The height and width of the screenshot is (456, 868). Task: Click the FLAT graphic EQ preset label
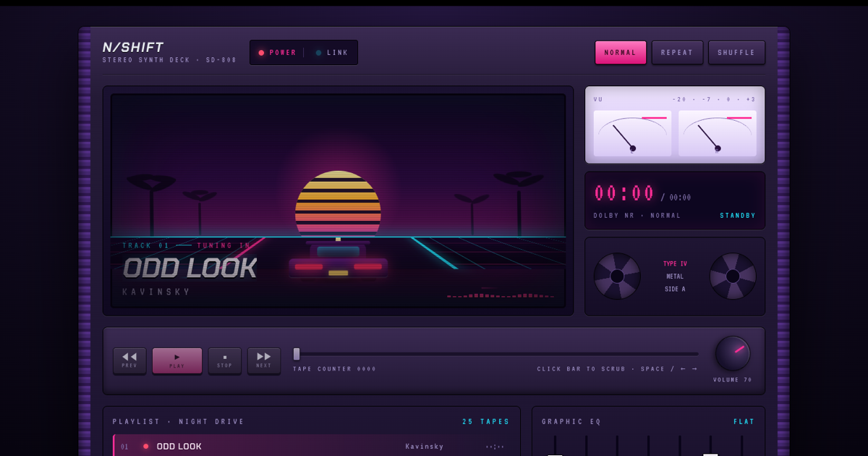tap(744, 421)
